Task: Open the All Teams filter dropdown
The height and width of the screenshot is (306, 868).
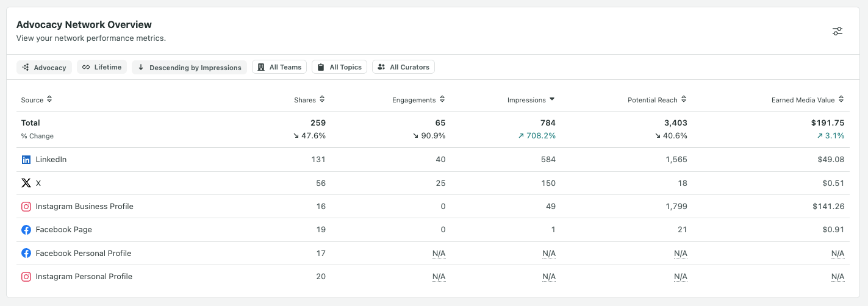Action: pyautogui.click(x=280, y=67)
